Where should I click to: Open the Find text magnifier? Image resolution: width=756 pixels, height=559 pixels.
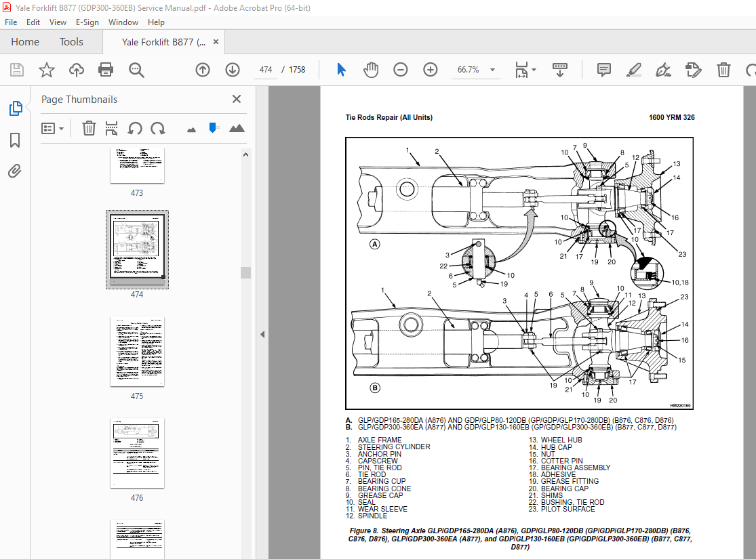coord(136,70)
